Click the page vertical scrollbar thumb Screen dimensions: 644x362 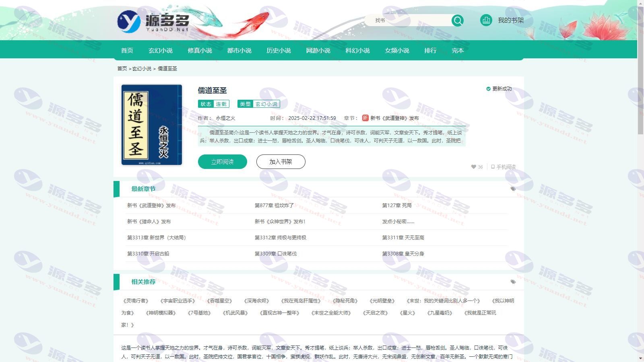pos(641,70)
